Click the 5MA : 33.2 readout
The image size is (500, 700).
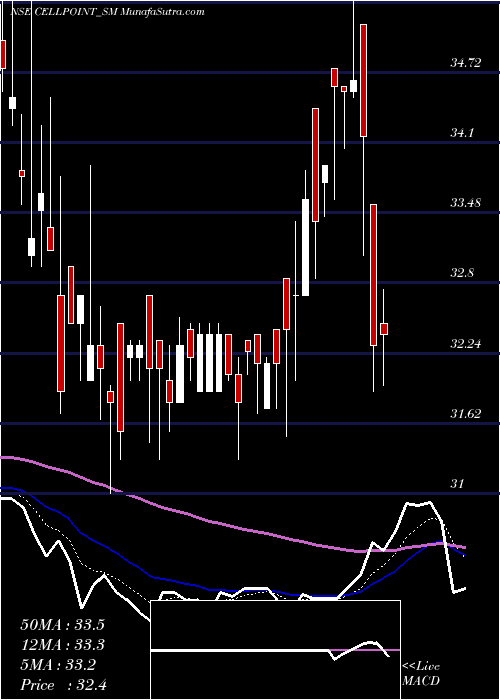click(60, 666)
